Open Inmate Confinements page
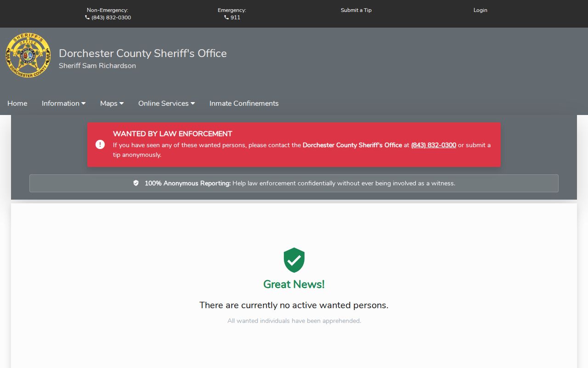Image resolution: width=588 pixels, height=368 pixels. [244, 103]
